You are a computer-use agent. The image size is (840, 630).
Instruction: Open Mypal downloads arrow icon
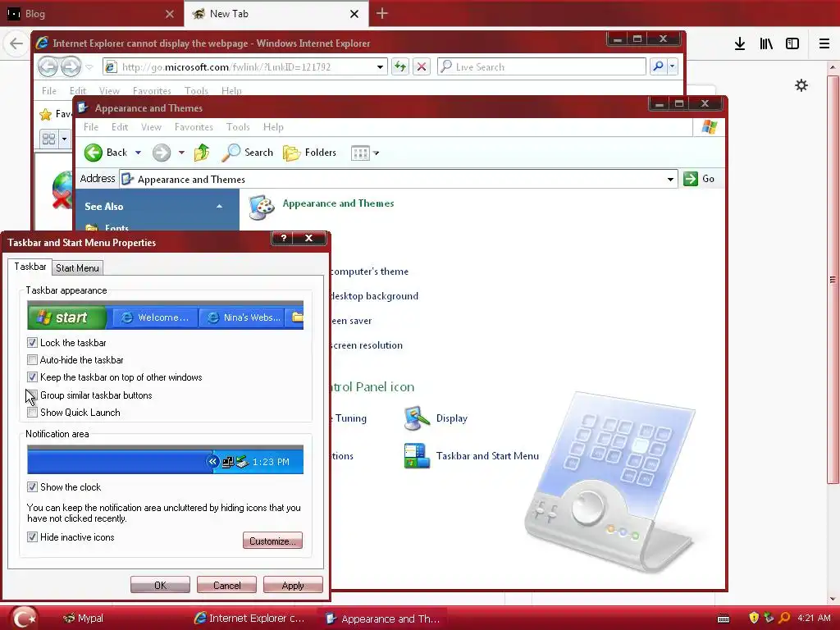tap(740, 44)
